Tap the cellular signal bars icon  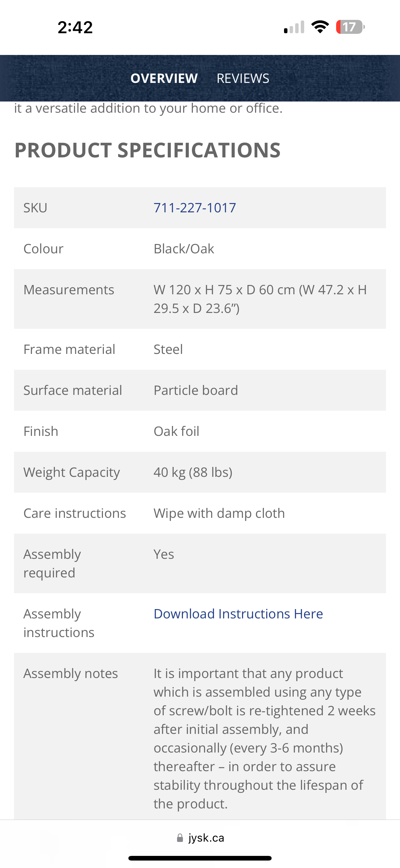click(294, 27)
